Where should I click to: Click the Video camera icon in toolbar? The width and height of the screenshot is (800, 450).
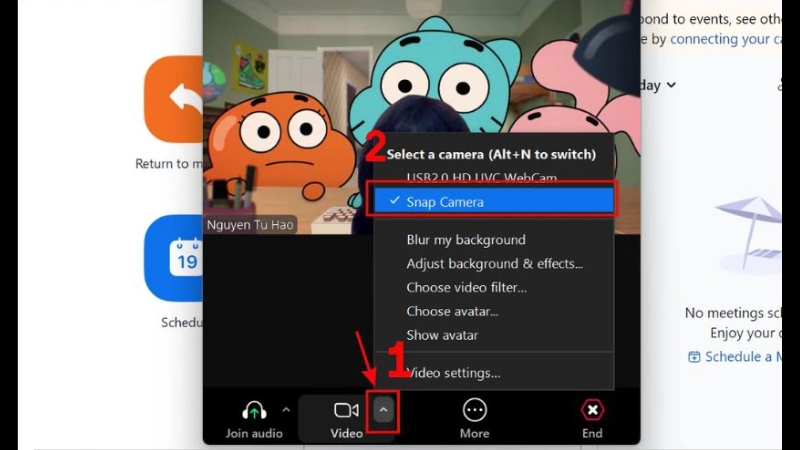(x=346, y=410)
